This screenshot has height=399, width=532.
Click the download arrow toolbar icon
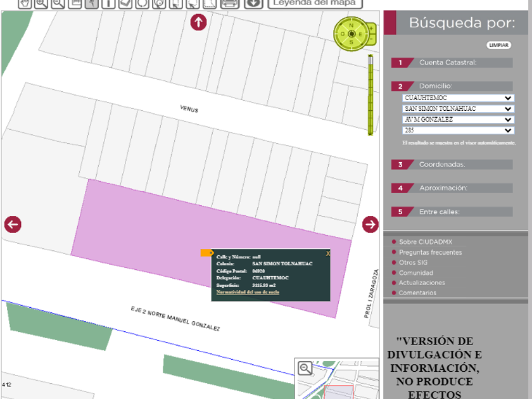253,3
